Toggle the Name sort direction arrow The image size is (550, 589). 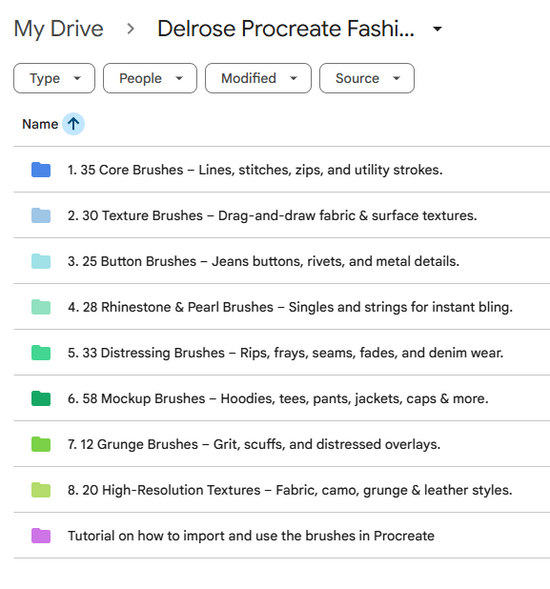[x=73, y=124]
